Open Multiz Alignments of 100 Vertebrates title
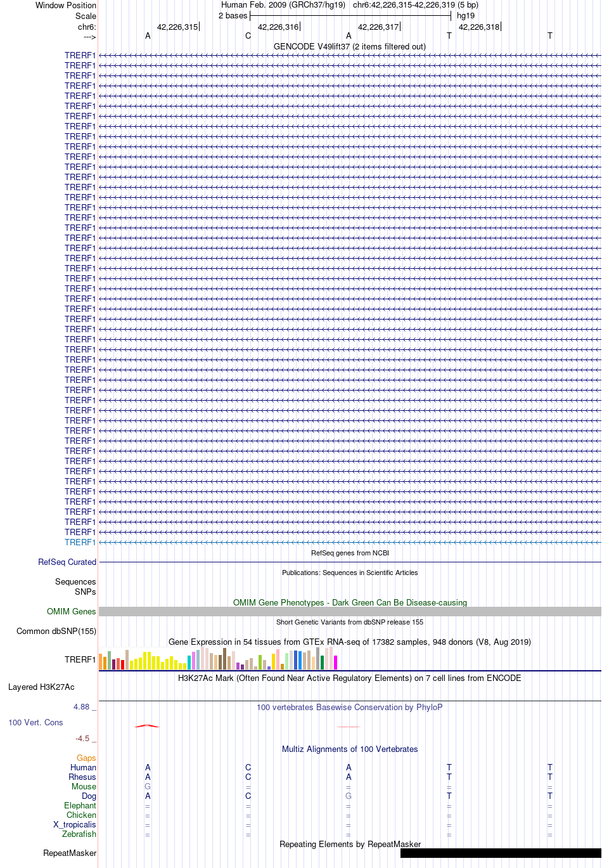This screenshot has width=602, height=868. (350, 749)
